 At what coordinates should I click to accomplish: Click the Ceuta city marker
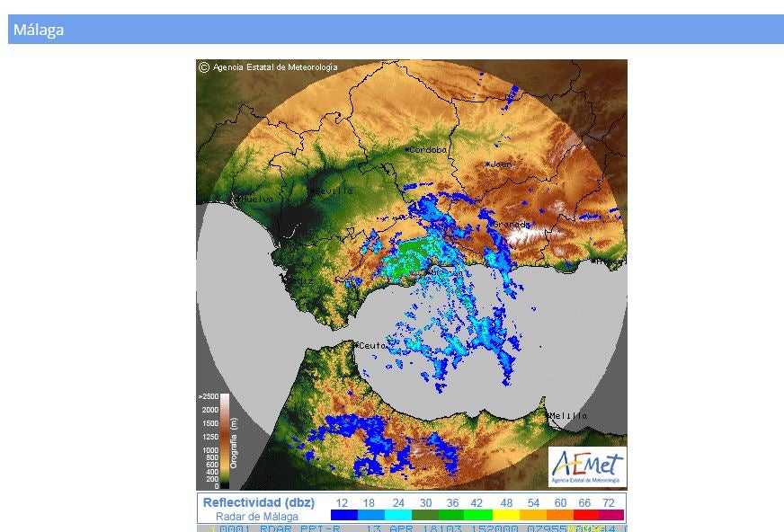[x=357, y=345]
